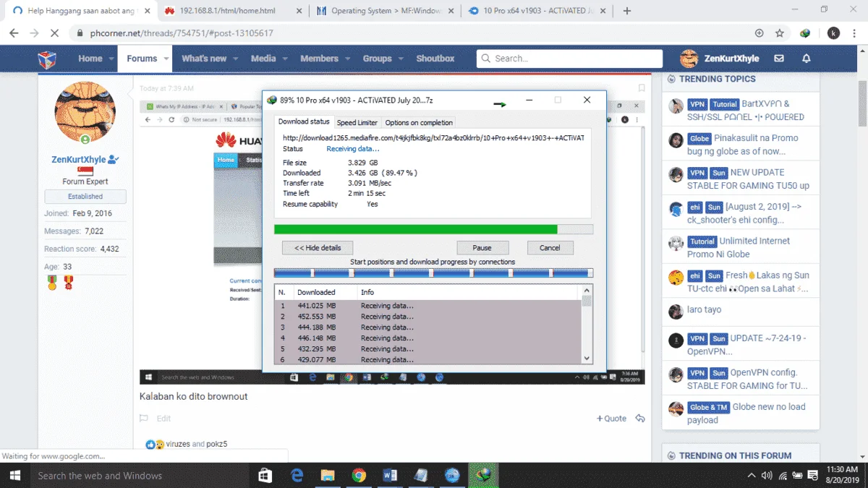Open the alerts bell icon
868x488 pixels.
[x=807, y=59]
